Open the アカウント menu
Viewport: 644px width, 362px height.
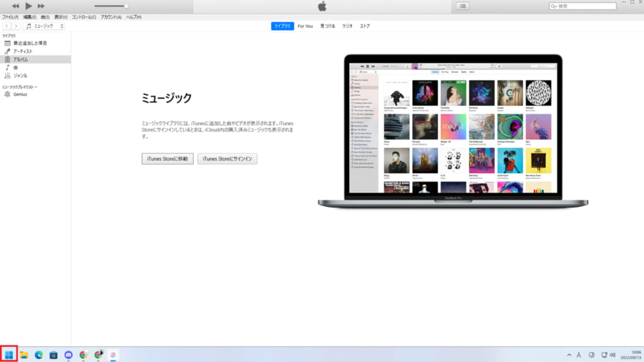pyautogui.click(x=111, y=17)
